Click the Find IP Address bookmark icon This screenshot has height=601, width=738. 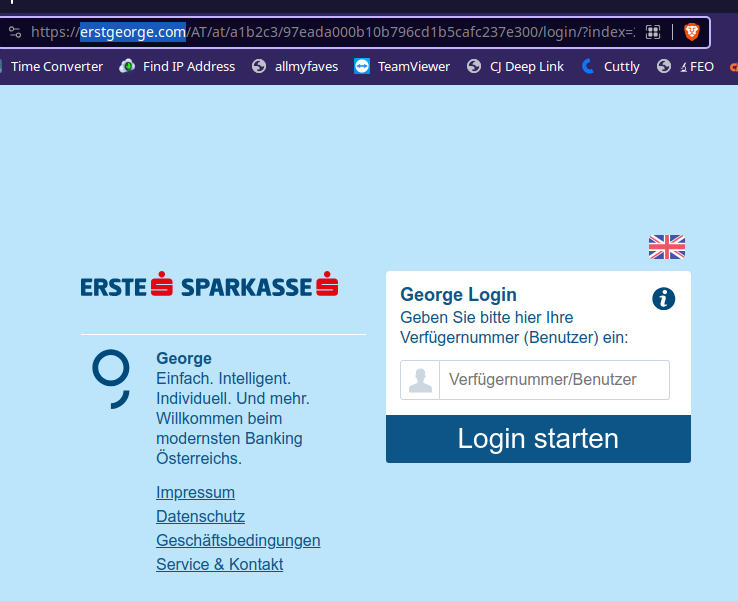(127, 66)
